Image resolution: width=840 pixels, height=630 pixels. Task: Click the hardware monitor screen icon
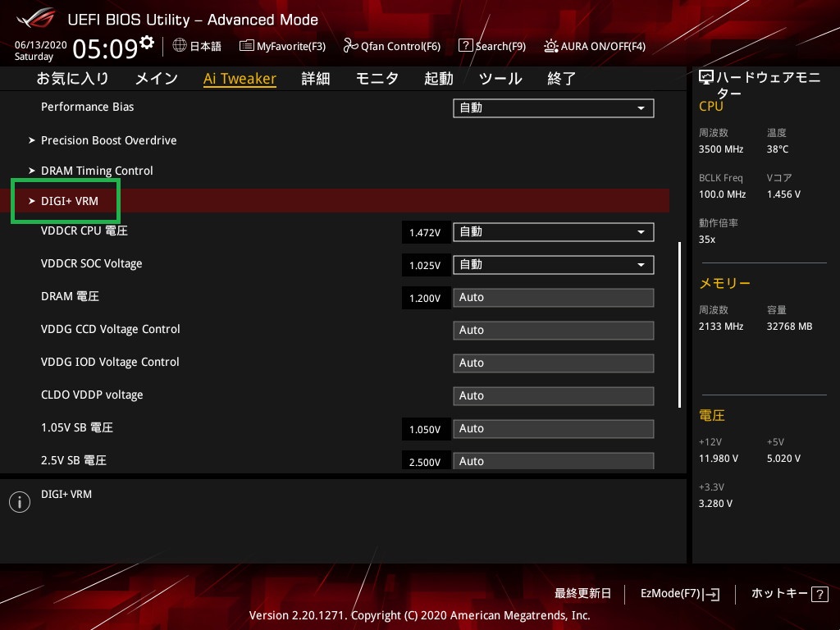coord(706,78)
